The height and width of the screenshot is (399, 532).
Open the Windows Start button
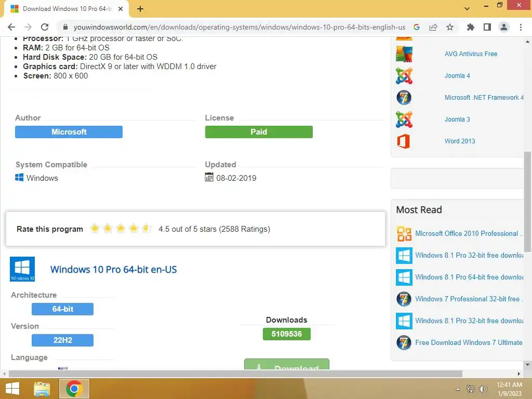(x=12, y=389)
